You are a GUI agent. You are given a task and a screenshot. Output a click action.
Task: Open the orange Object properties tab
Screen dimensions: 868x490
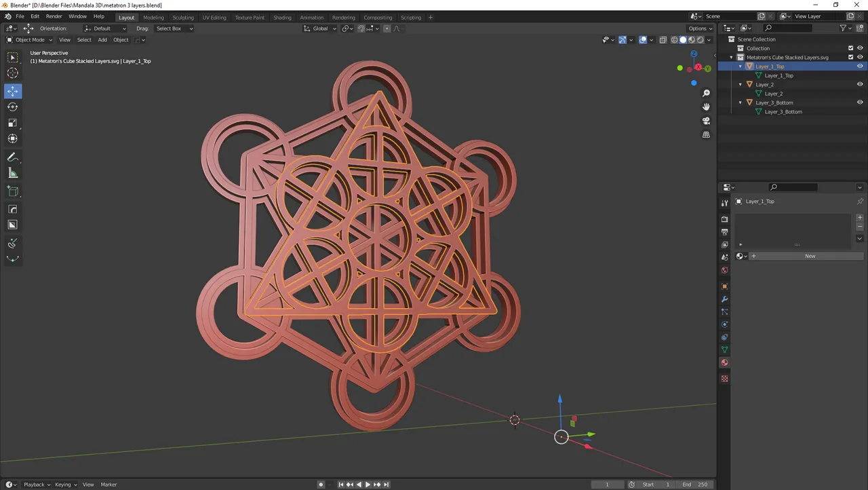click(x=724, y=286)
